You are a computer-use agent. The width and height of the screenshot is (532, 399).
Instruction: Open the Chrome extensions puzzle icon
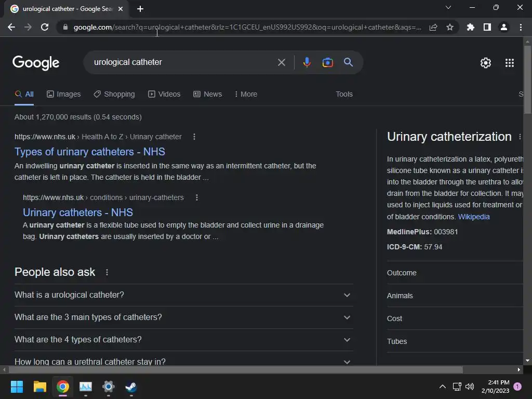pyautogui.click(x=471, y=27)
